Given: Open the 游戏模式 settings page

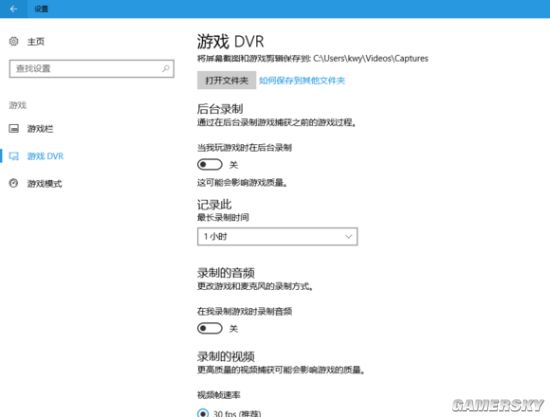Looking at the screenshot, I should coord(45,183).
